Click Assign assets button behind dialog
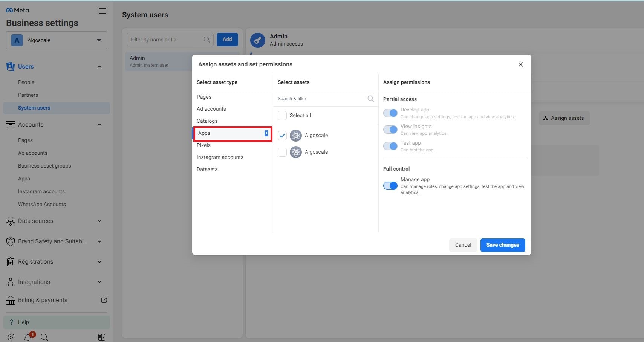Screen dimensions: 644x342 tap(564, 118)
